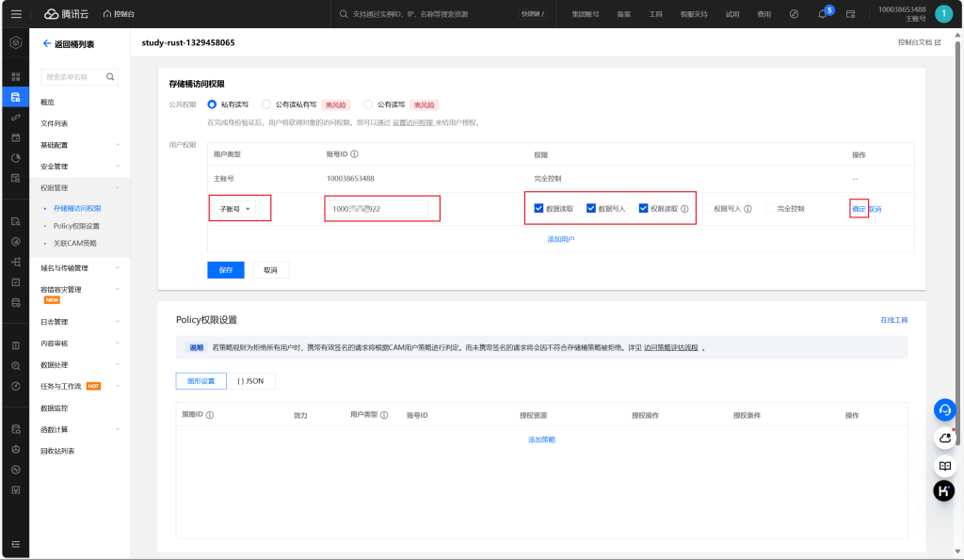
Task: Click the hamburger menu icon at top left
Action: (16, 14)
